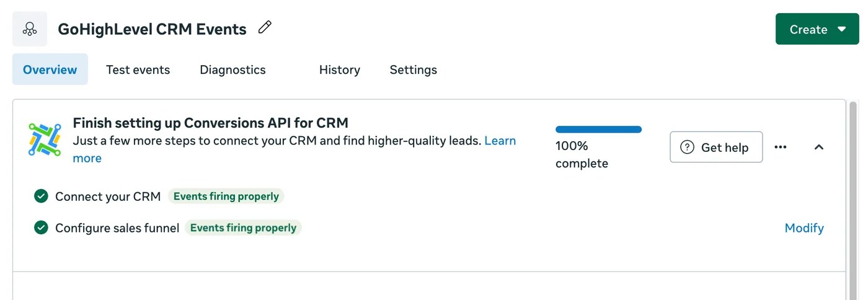
Task: Switch to the Test events tab
Action: [138, 70]
